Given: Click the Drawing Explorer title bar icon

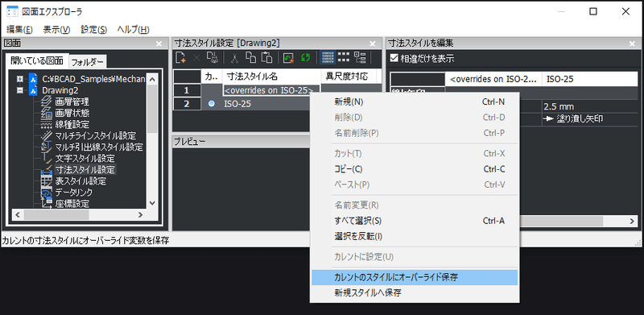Looking at the screenshot, I should 12,11.
